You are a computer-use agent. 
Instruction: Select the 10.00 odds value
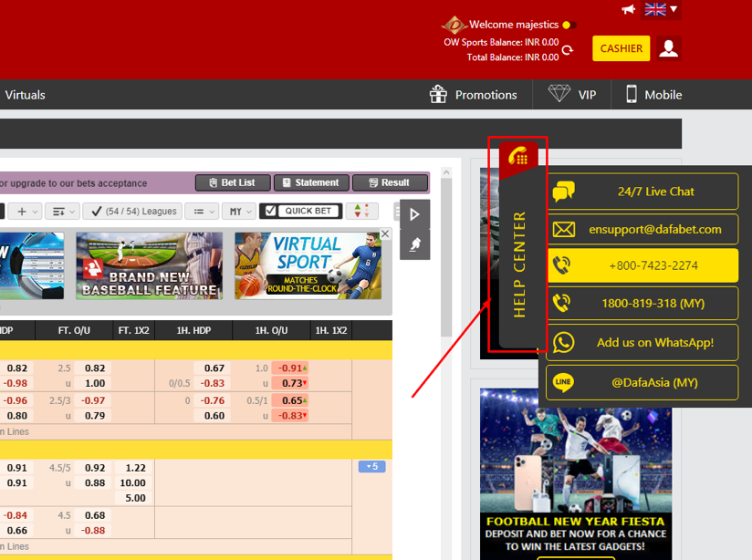(x=133, y=483)
